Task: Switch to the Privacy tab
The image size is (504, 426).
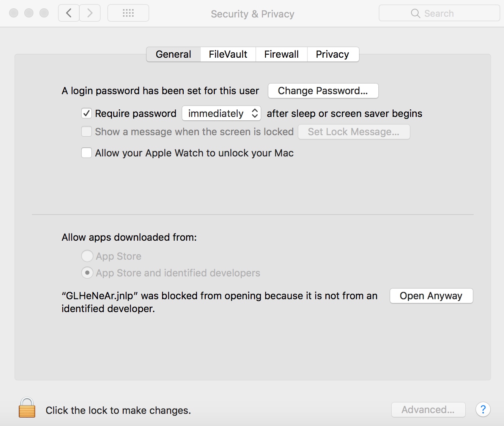Action: pyautogui.click(x=332, y=54)
